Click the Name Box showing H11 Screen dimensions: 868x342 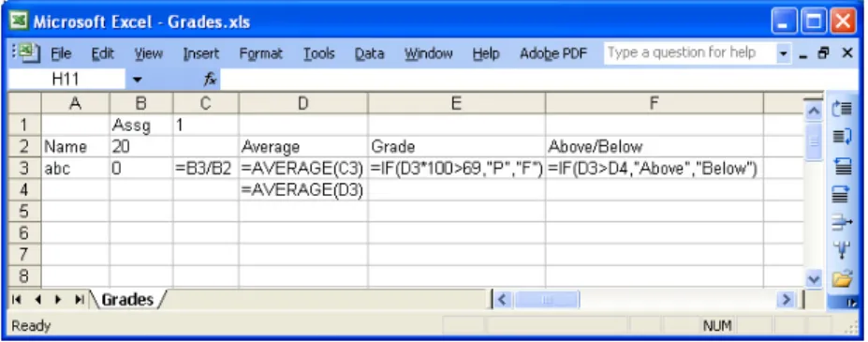pyautogui.click(x=66, y=80)
